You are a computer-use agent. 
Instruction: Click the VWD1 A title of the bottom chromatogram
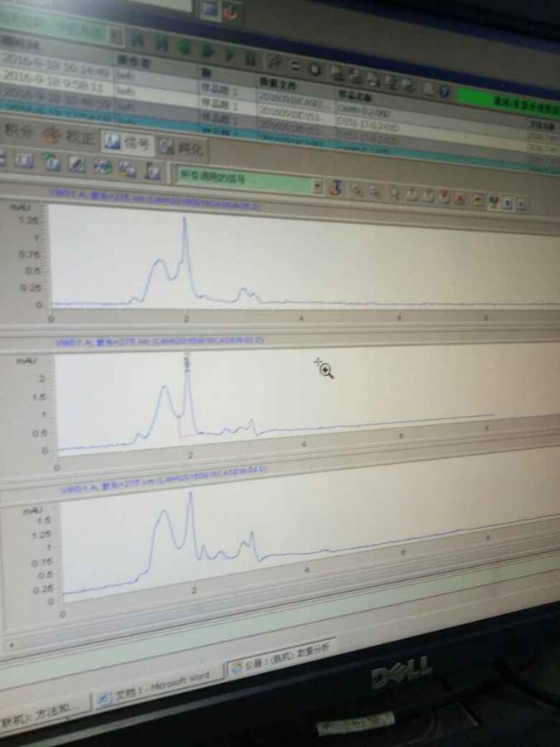(x=165, y=479)
